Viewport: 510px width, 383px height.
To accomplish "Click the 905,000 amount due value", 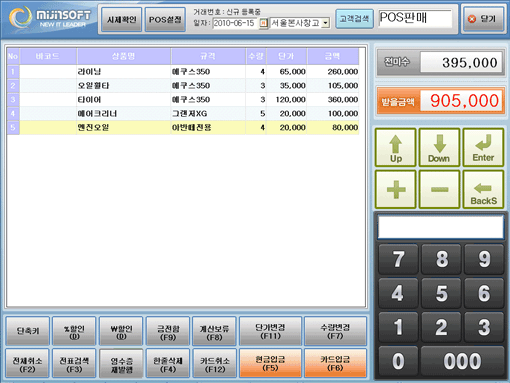I will click(x=462, y=101).
